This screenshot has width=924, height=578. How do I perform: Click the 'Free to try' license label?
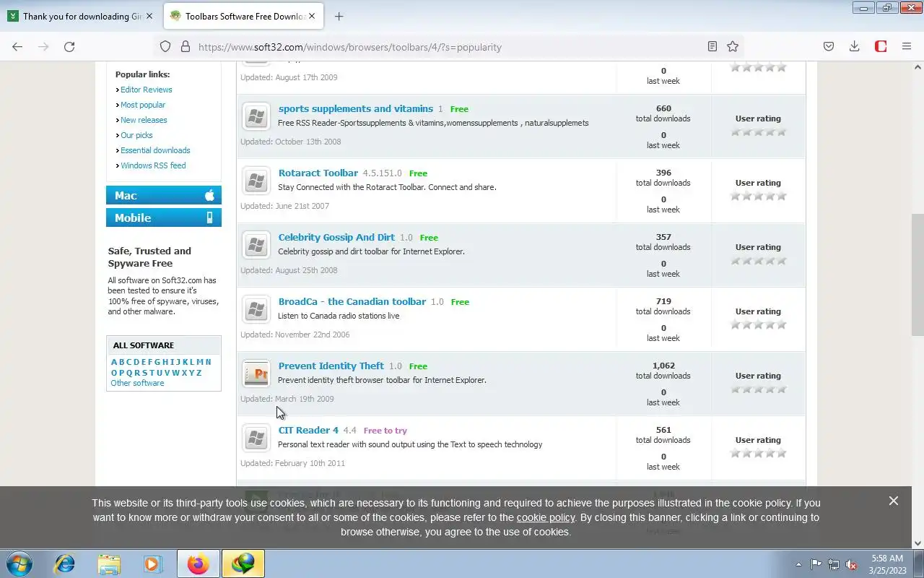[x=385, y=431]
